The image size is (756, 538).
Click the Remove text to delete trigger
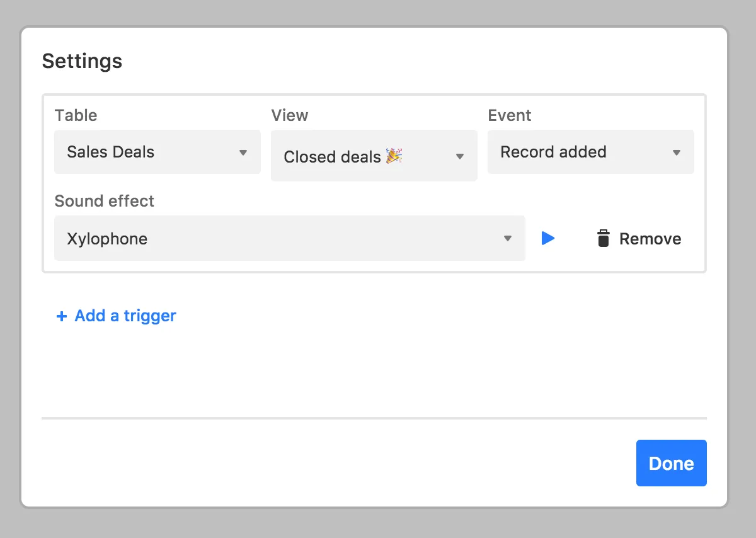tap(650, 239)
